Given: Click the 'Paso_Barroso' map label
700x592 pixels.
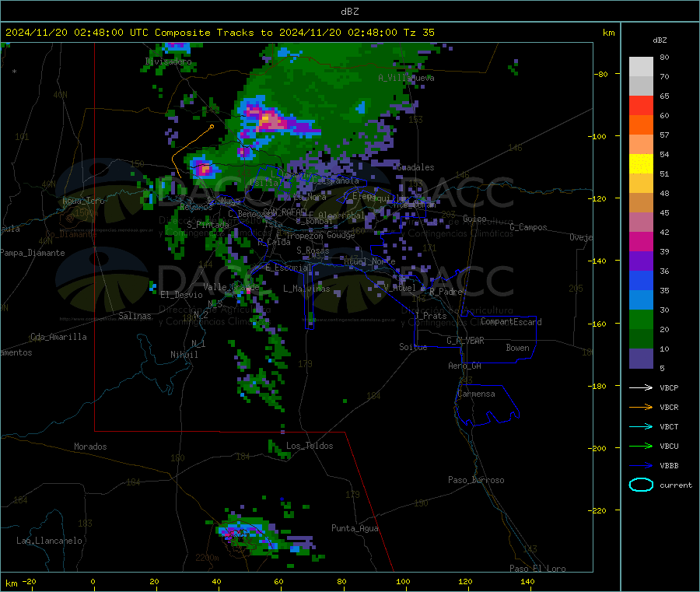Looking at the screenshot, I should [476, 480].
